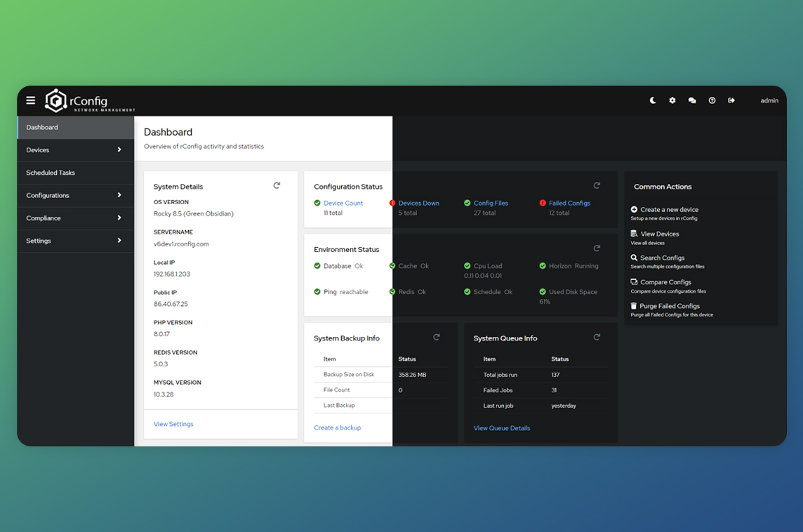Image resolution: width=803 pixels, height=532 pixels.
Task: Click the Redis version 5.0.3 value
Action: point(161,364)
